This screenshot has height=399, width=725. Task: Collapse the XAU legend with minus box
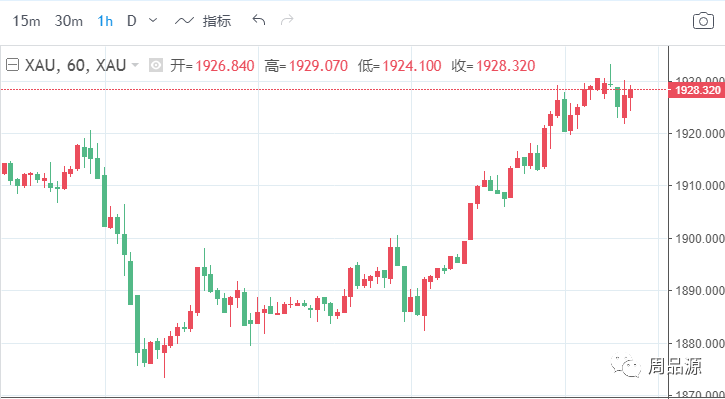(x=12, y=65)
